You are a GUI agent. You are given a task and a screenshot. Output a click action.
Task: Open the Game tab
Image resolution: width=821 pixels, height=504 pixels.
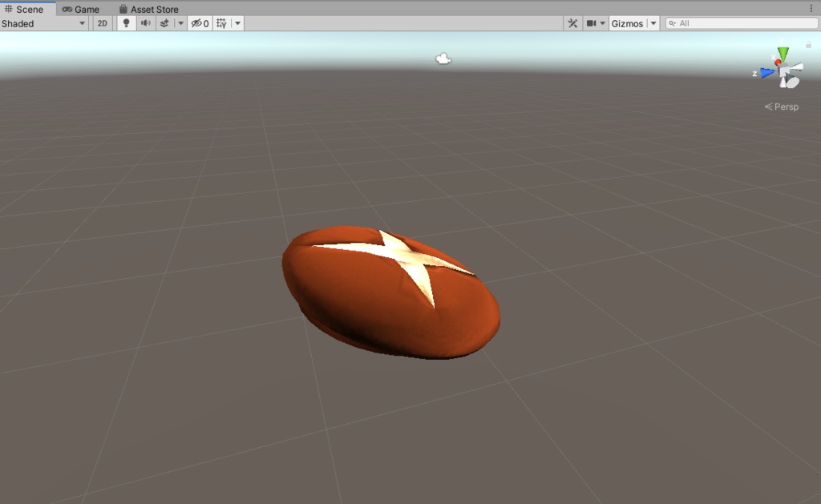pos(81,9)
